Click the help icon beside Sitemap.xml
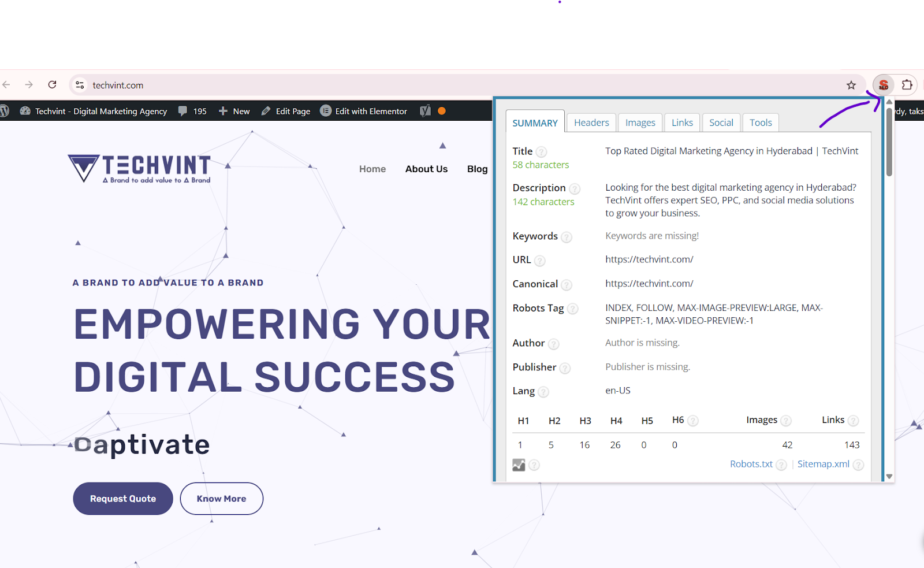 (x=858, y=465)
